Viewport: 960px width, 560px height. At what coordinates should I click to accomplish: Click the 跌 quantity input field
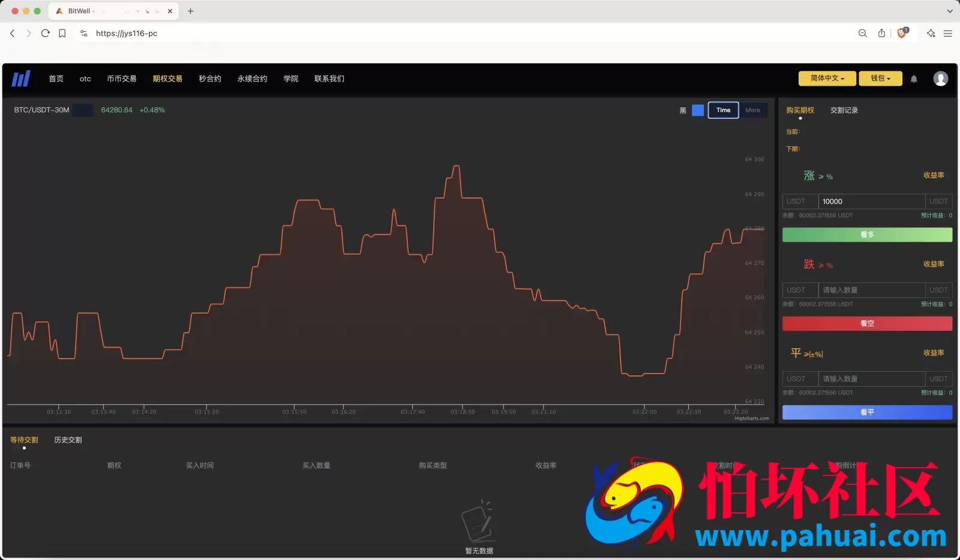(871, 290)
